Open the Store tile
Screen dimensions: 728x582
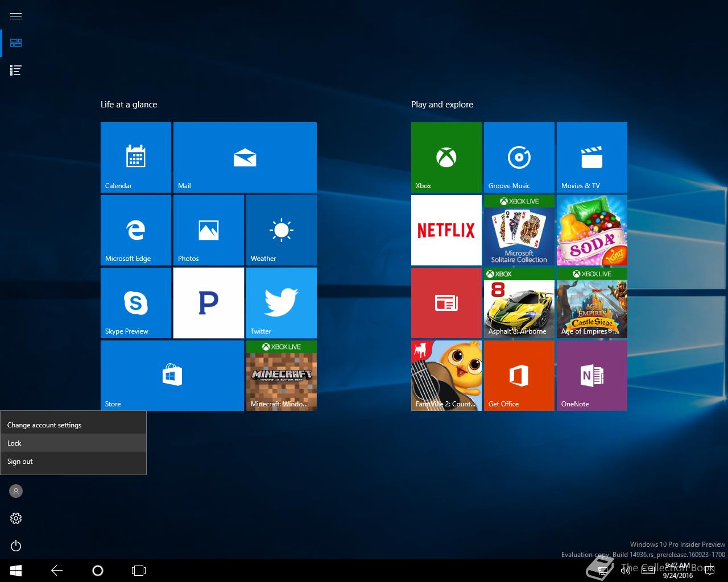coord(172,376)
